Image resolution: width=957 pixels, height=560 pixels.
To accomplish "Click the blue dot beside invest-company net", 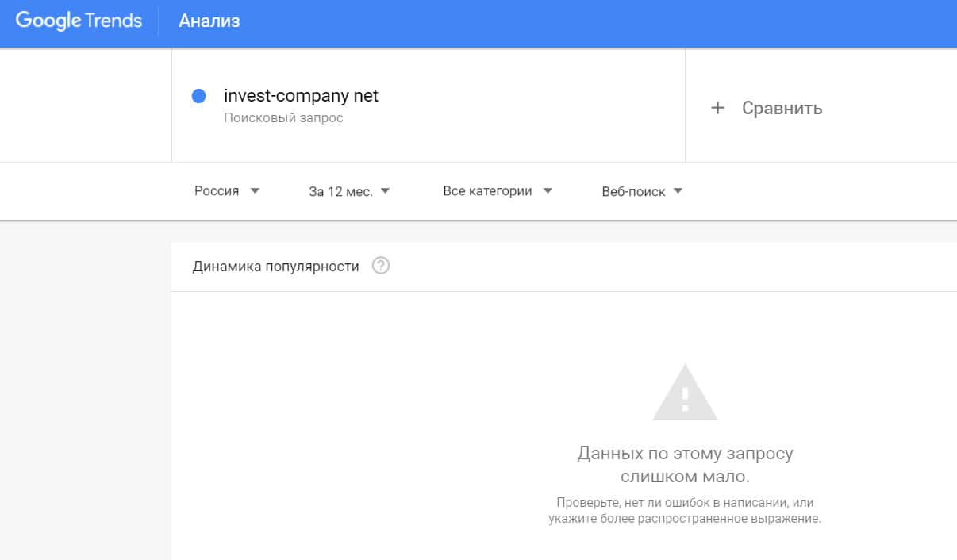I will tap(199, 96).
